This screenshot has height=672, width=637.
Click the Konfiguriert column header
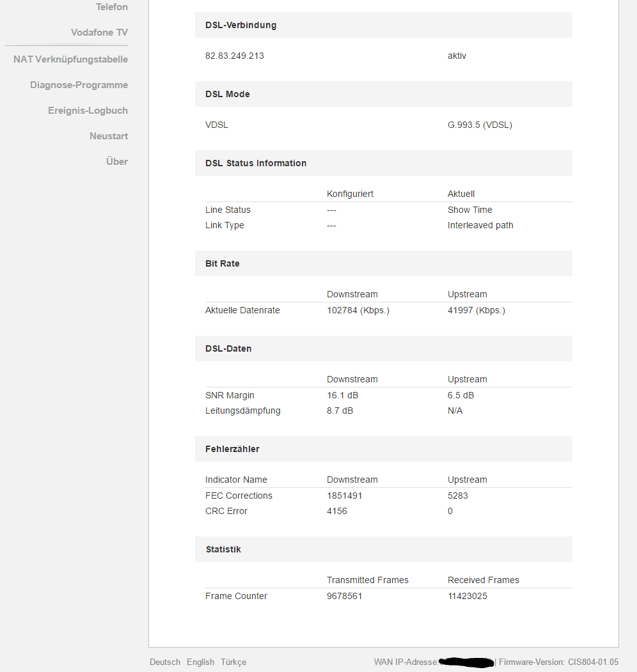click(x=350, y=194)
